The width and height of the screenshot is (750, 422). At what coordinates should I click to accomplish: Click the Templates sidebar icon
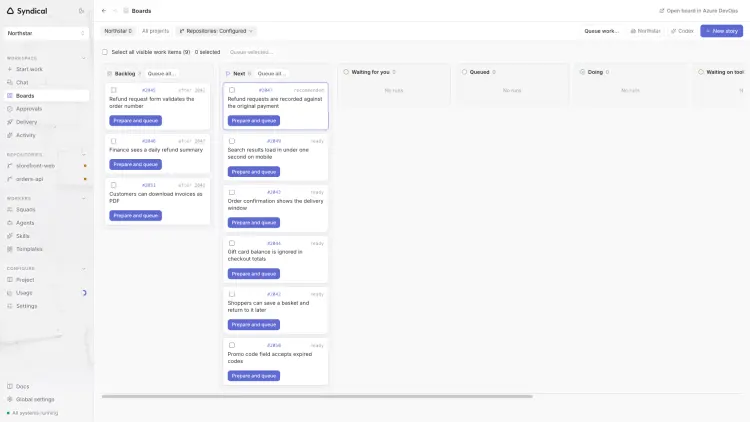click(10, 249)
